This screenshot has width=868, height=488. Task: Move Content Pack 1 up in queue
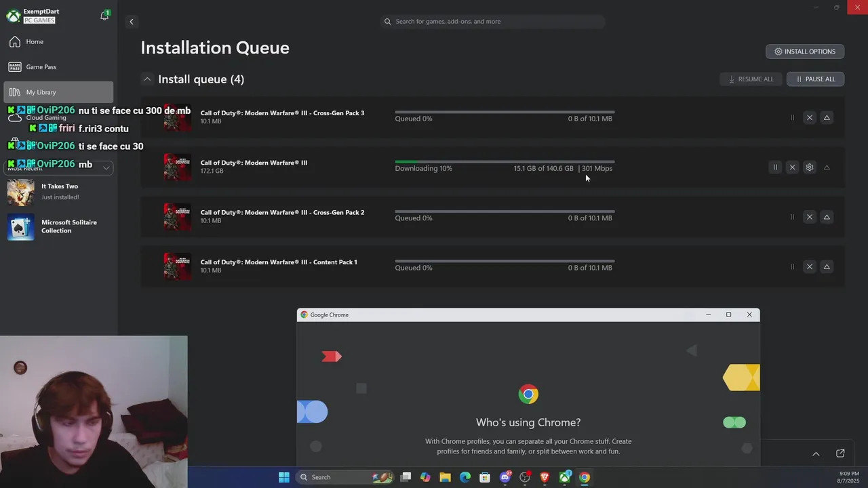point(827,267)
